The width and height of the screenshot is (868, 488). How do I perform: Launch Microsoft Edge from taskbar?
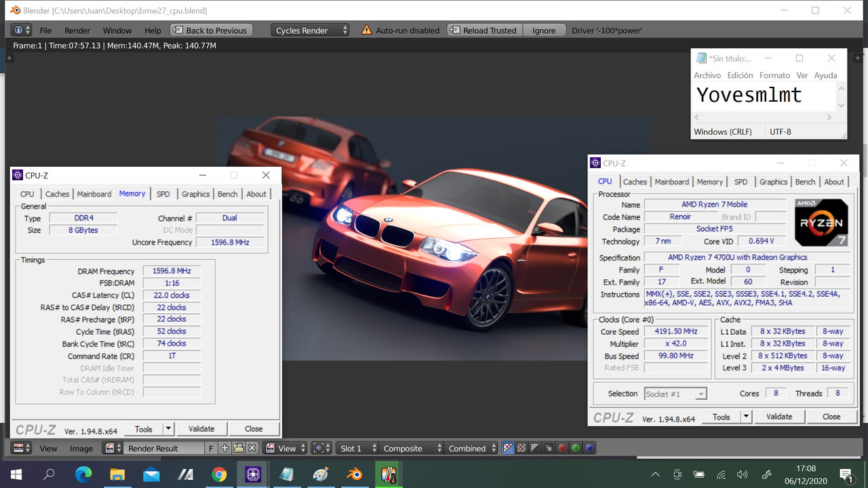(x=83, y=474)
